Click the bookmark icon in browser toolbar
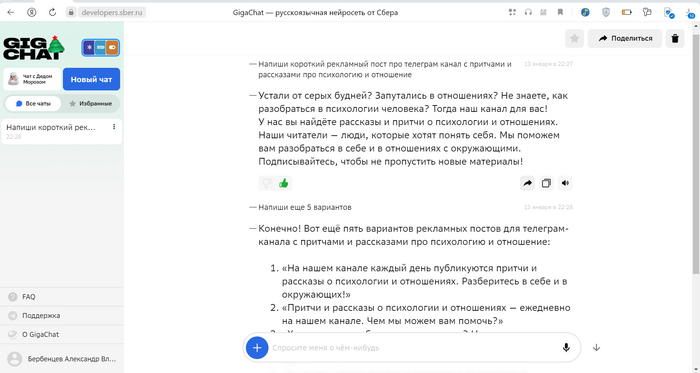 [x=560, y=12]
